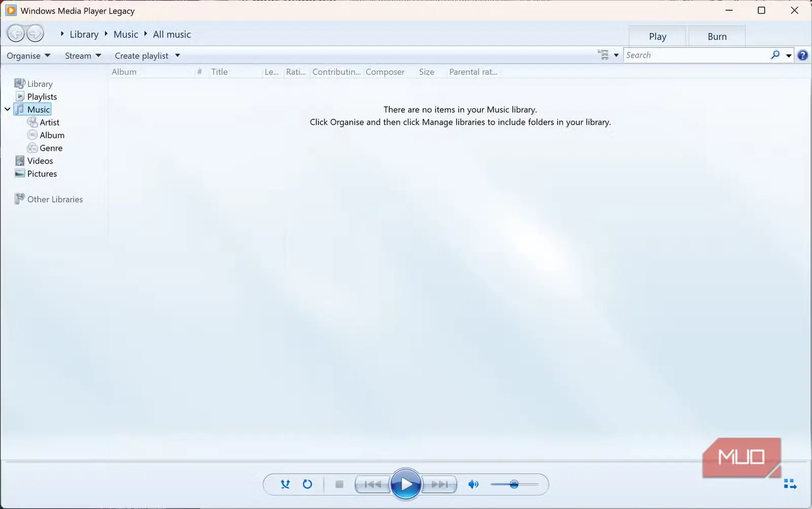
Task: Expand the search options dropdown arrow
Action: coord(789,55)
